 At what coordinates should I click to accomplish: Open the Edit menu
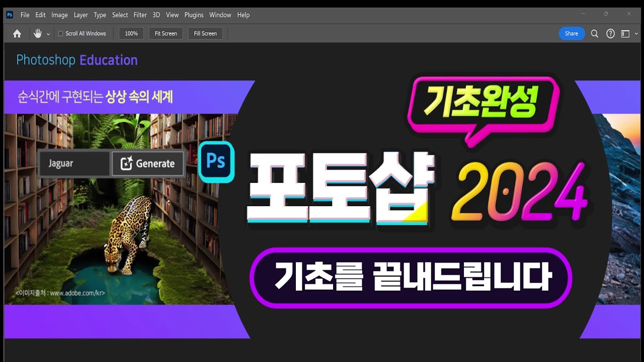[x=40, y=15]
